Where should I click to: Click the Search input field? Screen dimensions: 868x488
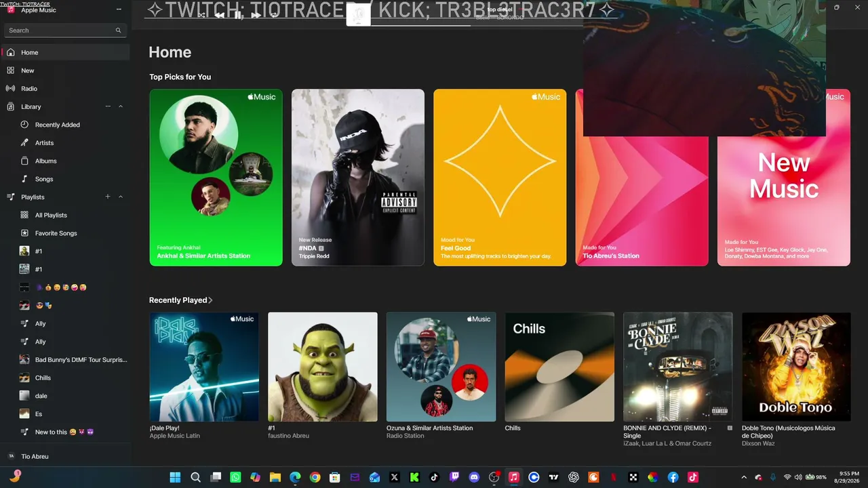coord(65,30)
